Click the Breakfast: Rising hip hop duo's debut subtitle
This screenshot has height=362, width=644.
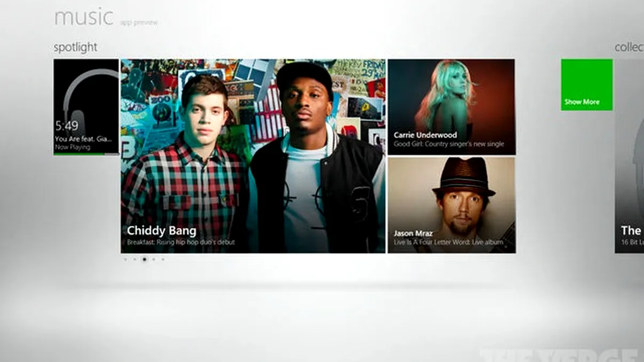(x=182, y=242)
